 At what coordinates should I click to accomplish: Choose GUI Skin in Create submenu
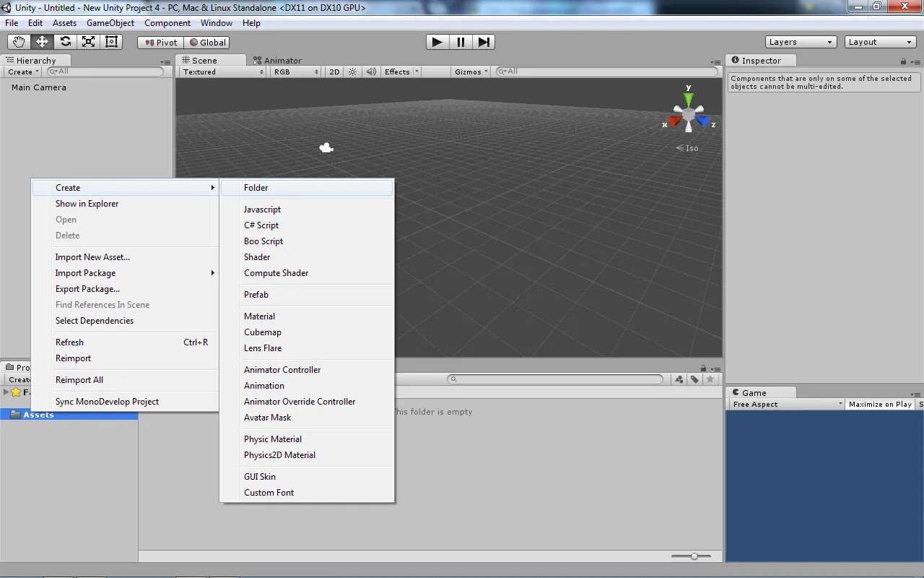coord(307,477)
